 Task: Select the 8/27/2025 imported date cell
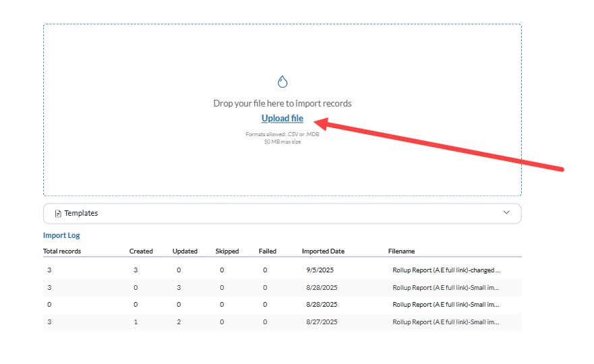[322, 322]
